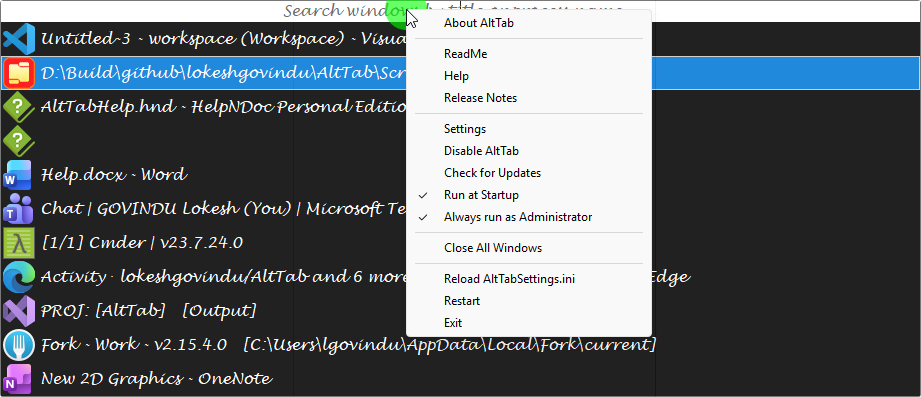
Task: Choose Reload AltTabSettings.ini
Action: click(529, 279)
